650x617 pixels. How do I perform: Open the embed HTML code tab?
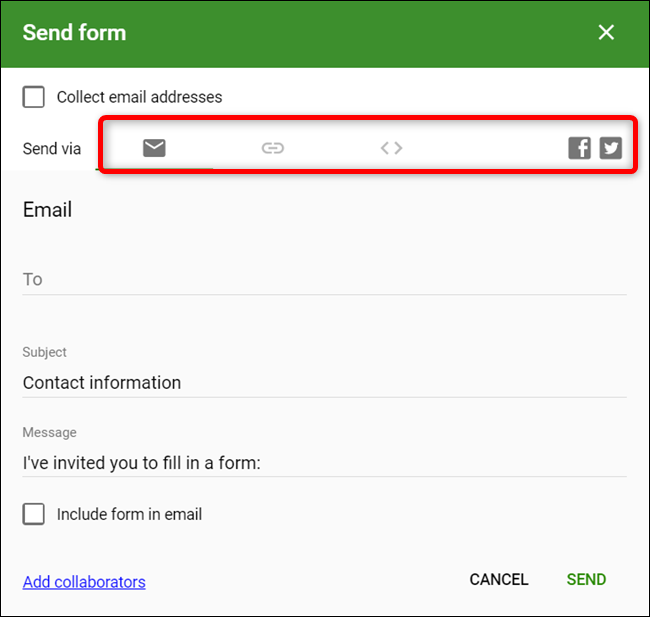pyautogui.click(x=391, y=148)
